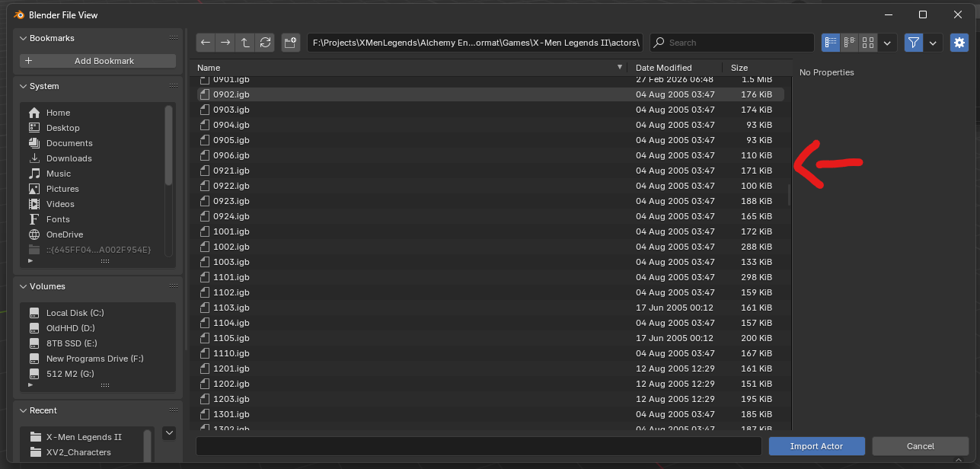Switch to thumbnail display mode
Viewport: 980px width, 469px height.
click(x=867, y=43)
